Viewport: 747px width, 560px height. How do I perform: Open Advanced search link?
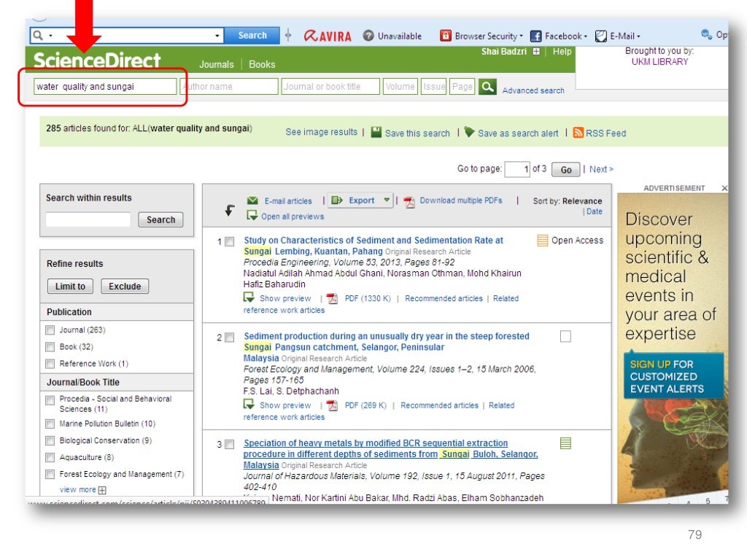(533, 90)
